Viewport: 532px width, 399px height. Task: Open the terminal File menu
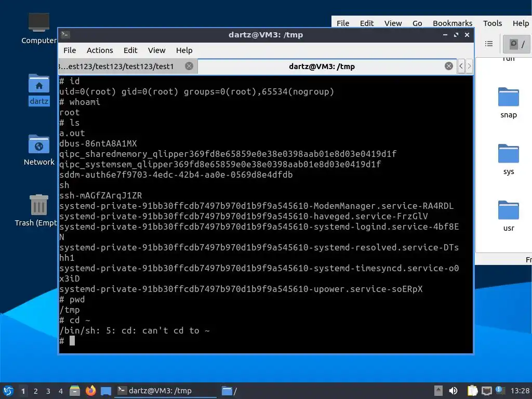(70, 50)
